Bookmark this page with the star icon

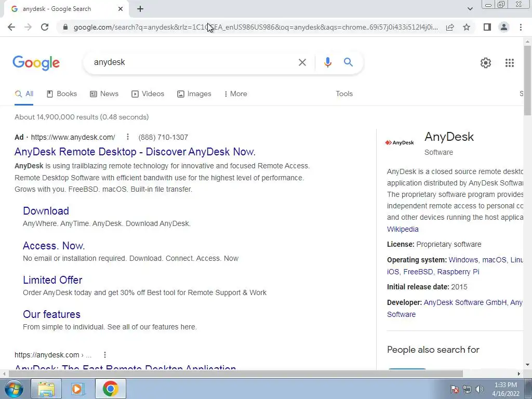pyautogui.click(x=467, y=27)
